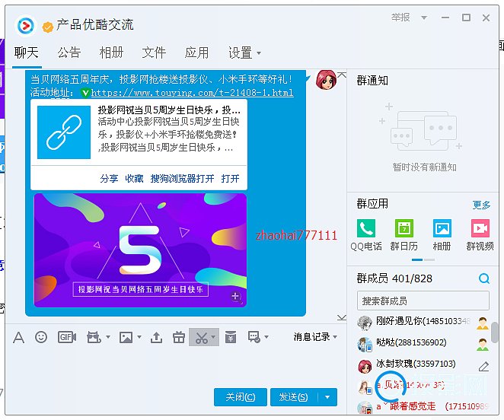Click the chat bubble checkmark toolbar icon
Screen dimensions: 504x420
(x=254, y=337)
